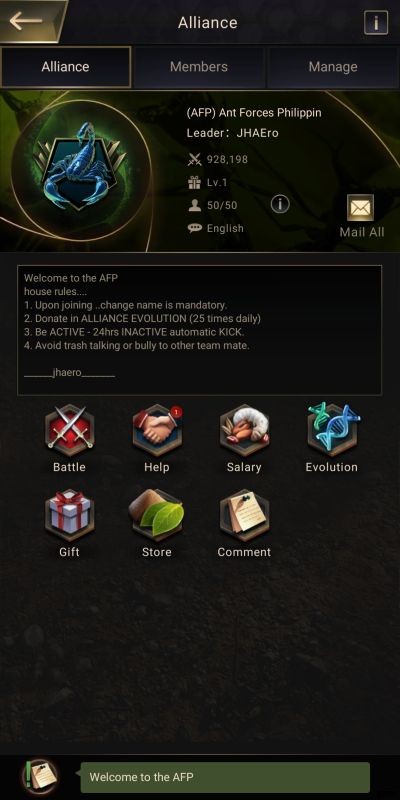The width and height of the screenshot is (400, 800).
Task: Open the Comment notes icon
Action: (244, 515)
